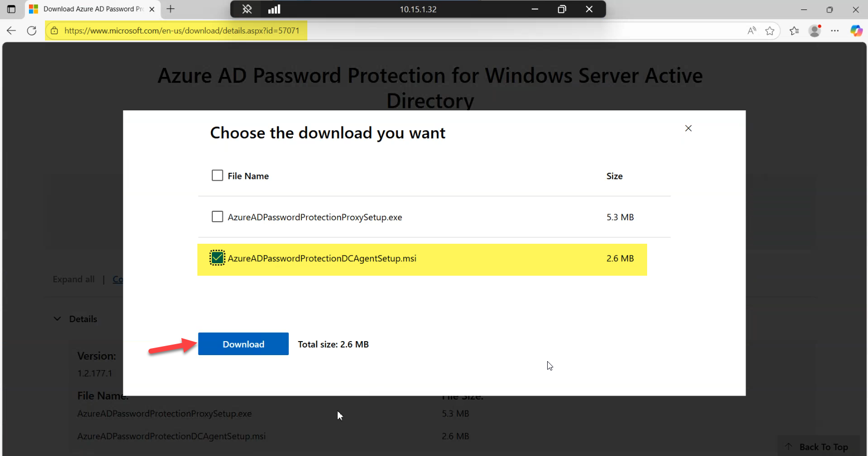Open the Favorites list icon
Image resolution: width=868 pixels, height=456 pixels.
tap(794, 31)
